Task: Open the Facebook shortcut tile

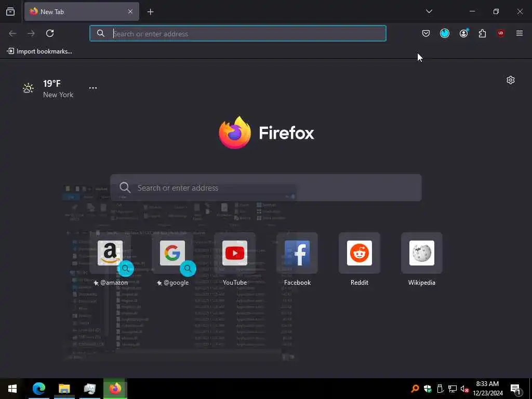Action: pyautogui.click(x=297, y=253)
